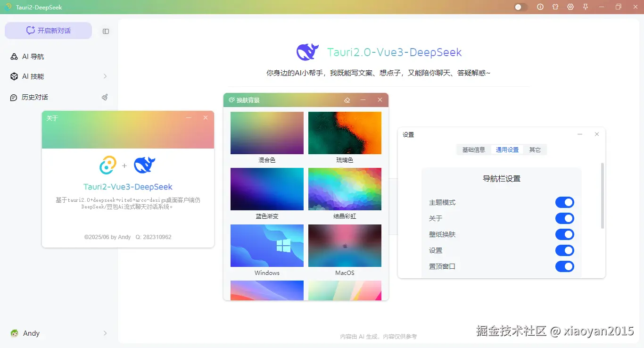
Task: Open the About info icon in the title bar
Action: coord(540,7)
